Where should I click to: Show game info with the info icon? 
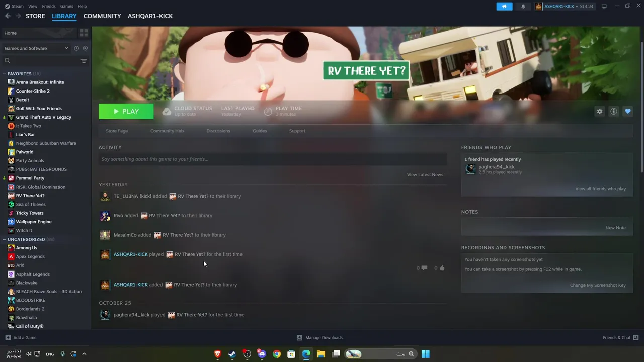(x=614, y=112)
